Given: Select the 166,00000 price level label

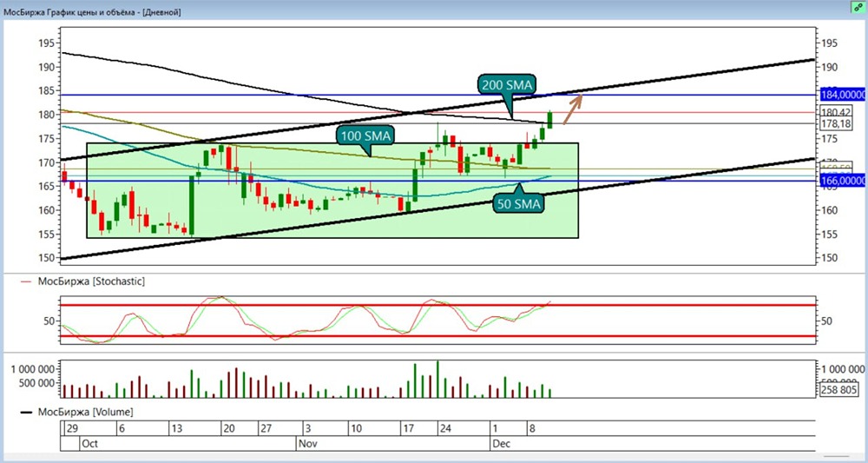Looking at the screenshot, I should pos(843,181).
